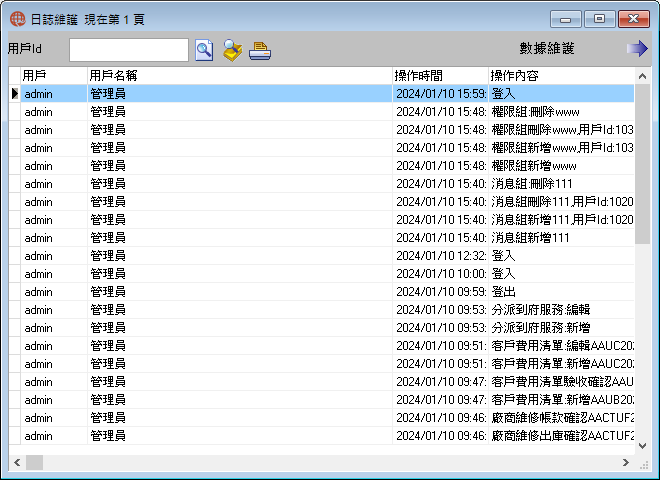Focus the 用戶Id input field

pos(129,50)
